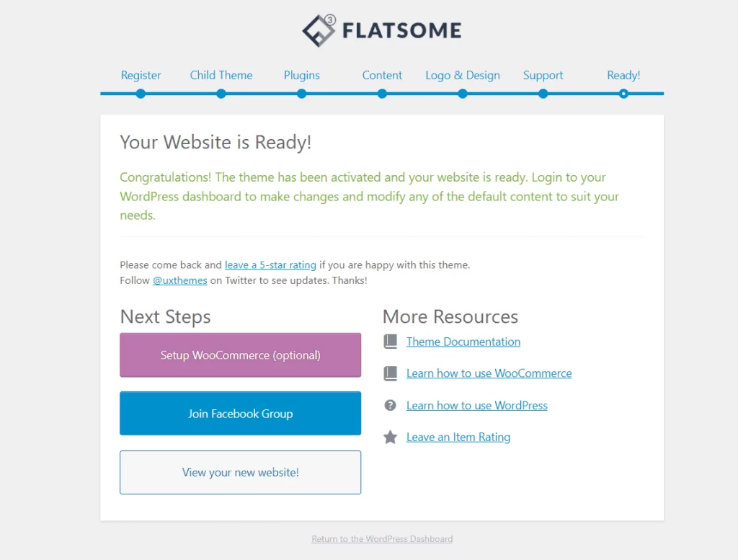Click the Ready! step circle on the progress bar
Screen dimensions: 738x560
623,94
